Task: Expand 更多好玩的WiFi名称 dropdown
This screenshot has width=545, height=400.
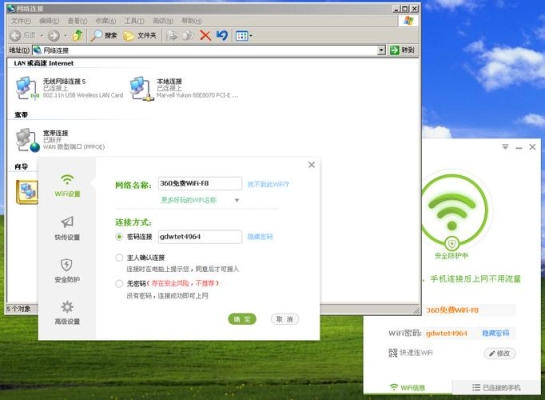Action: pos(237,200)
